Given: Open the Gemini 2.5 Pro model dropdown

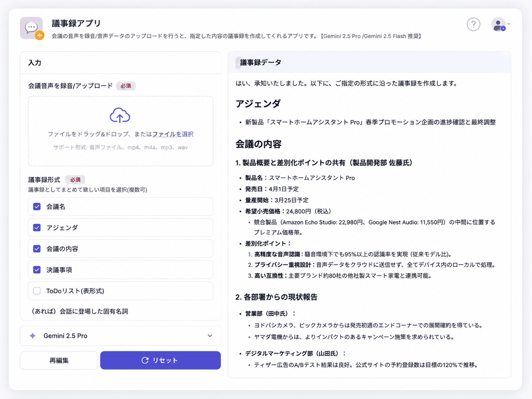Looking at the screenshot, I should click(121, 336).
